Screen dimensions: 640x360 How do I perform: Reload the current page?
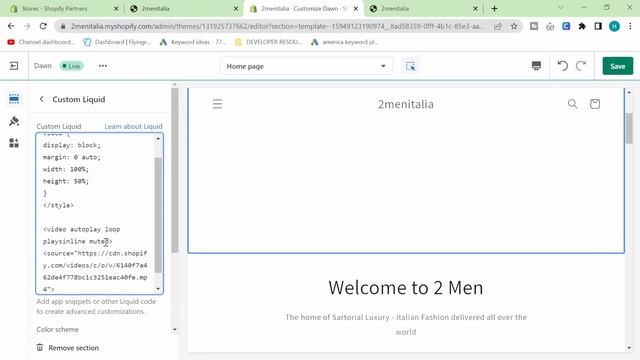point(43,26)
